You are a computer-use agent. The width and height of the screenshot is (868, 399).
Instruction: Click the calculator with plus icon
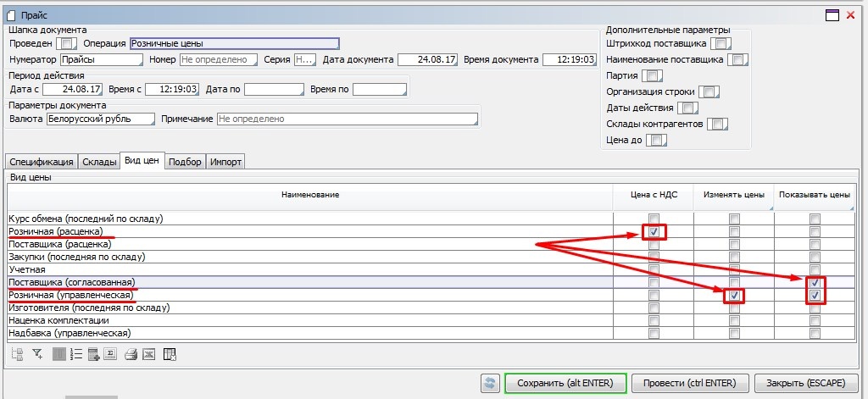(x=93, y=355)
